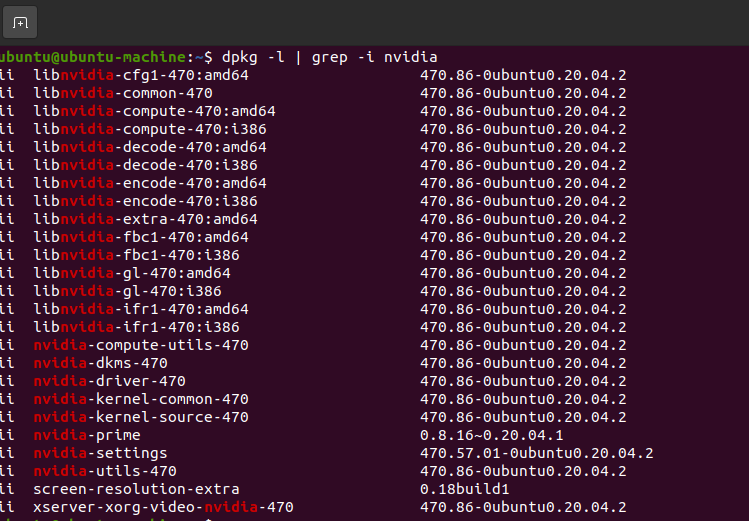Select package name nvidia-utils-470
Image resolution: width=749 pixels, height=521 pixels.
105,471
